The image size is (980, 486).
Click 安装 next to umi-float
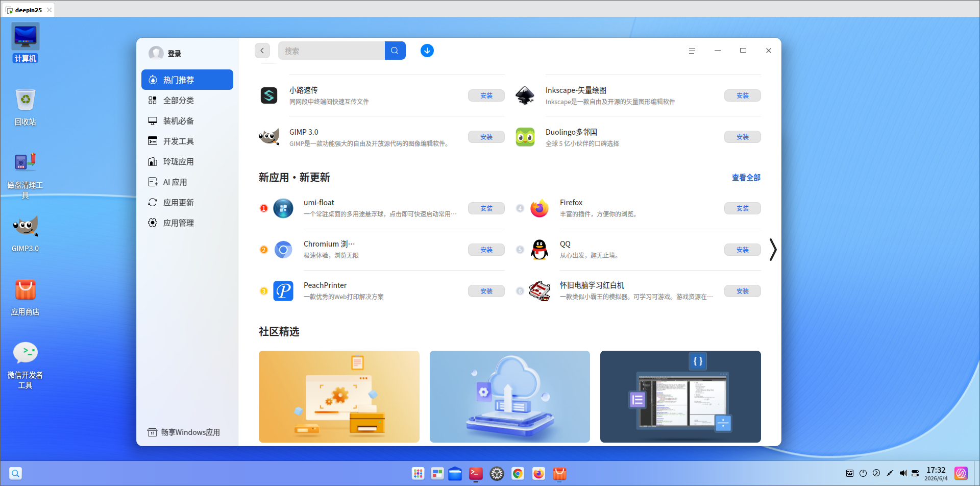tap(486, 208)
